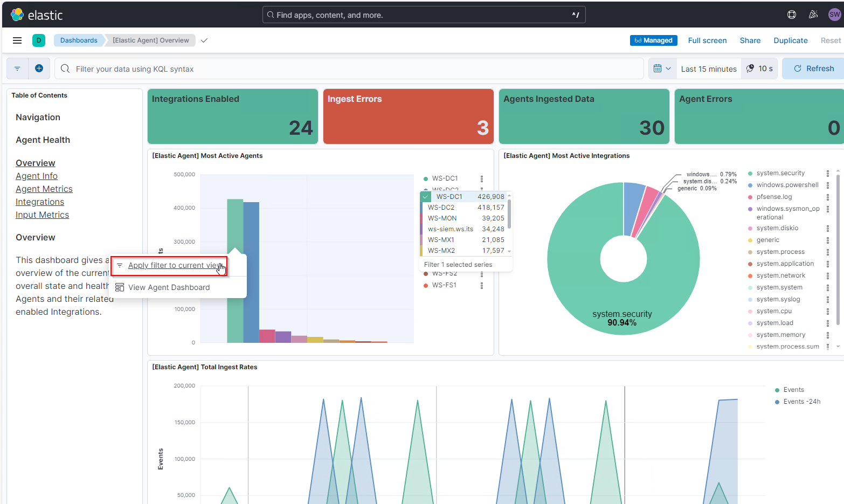Open the Last 15 minutes time picker
The width and height of the screenshot is (844, 504).
(709, 68)
